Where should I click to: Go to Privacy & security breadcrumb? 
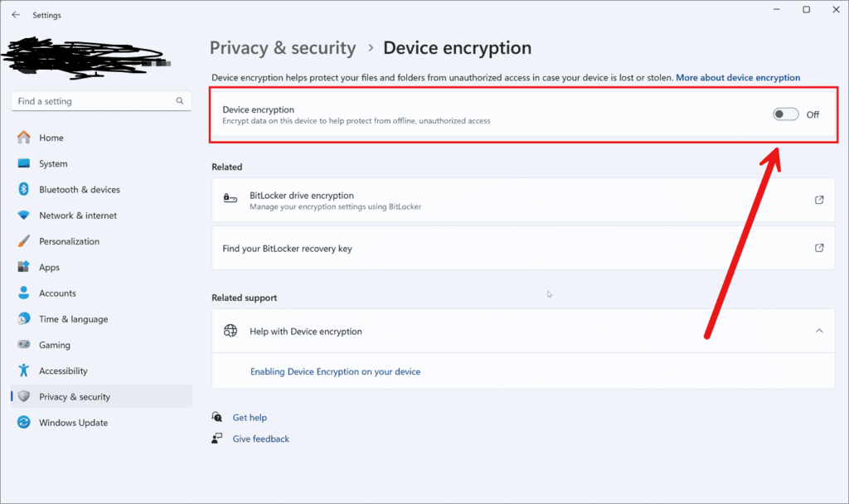click(x=283, y=48)
